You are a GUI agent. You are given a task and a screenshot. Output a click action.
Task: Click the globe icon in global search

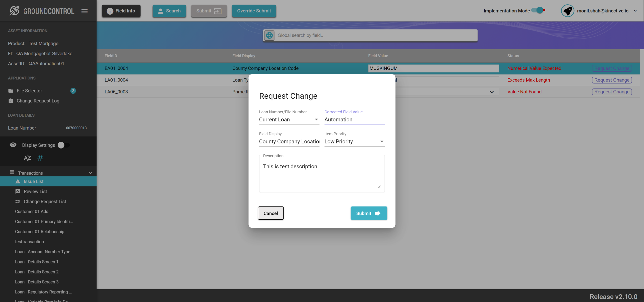click(x=269, y=35)
